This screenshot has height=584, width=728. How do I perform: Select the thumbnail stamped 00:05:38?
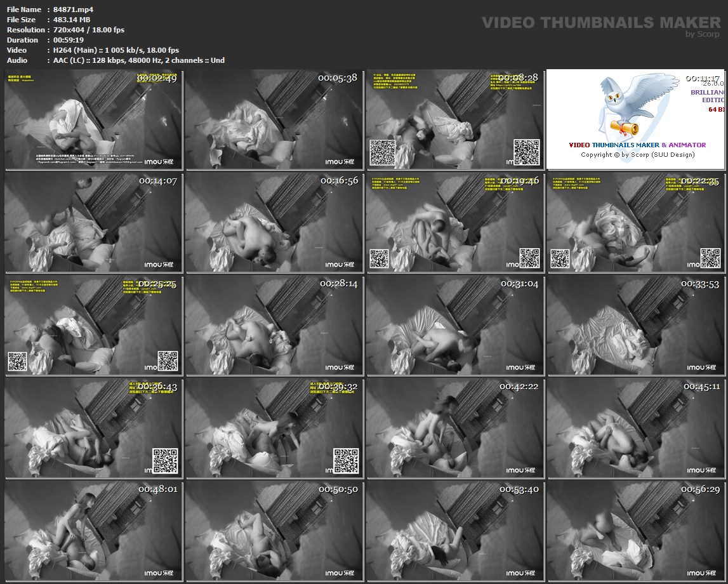point(274,119)
